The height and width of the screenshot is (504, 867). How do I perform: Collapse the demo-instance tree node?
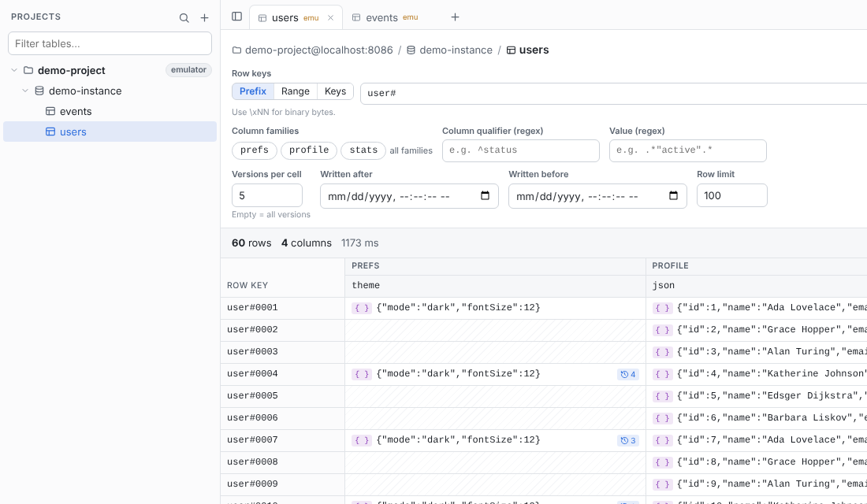click(25, 91)
